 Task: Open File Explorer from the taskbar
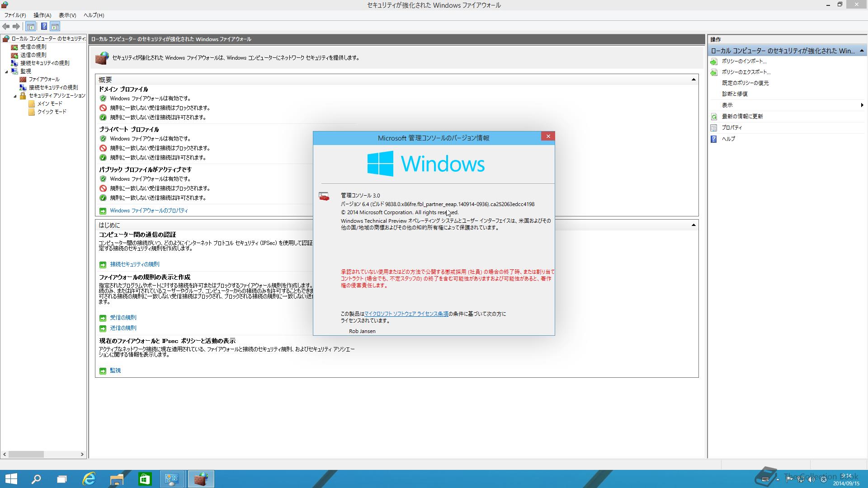[x=117, y=479]
